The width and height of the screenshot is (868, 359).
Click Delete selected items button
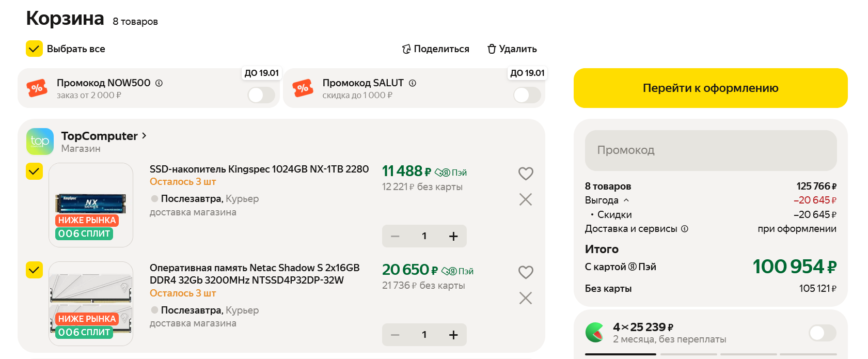tap(512, 49)
